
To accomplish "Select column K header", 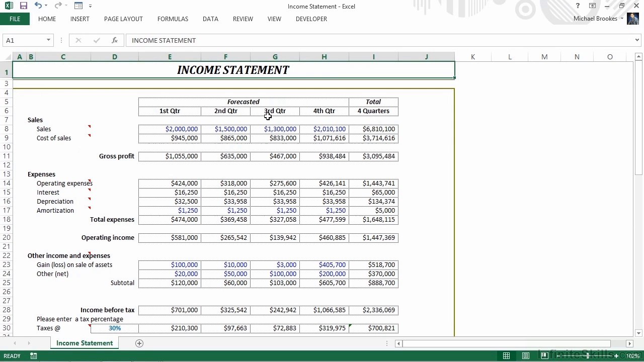I will coord(473,57).
